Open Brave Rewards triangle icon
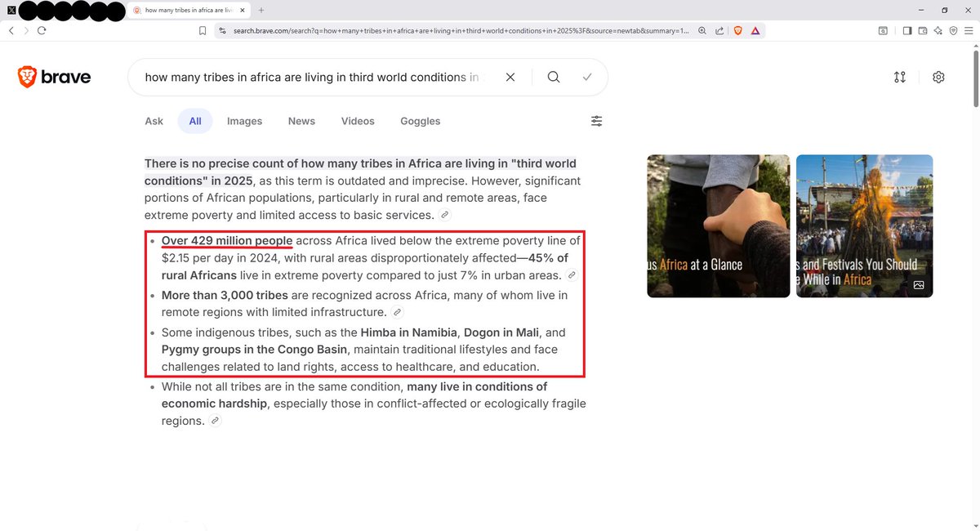The height and width of the screenshot is (531, 980). [755, 30]
